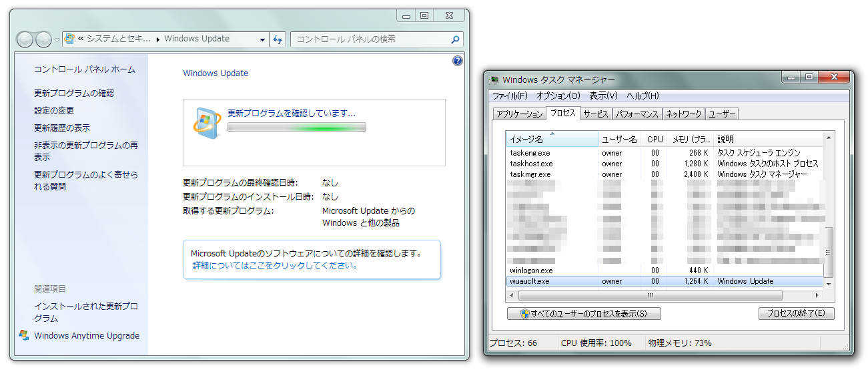Sort by ユーザー名 column header
Screen dimensions: 868x372
(x=620, y=139)
